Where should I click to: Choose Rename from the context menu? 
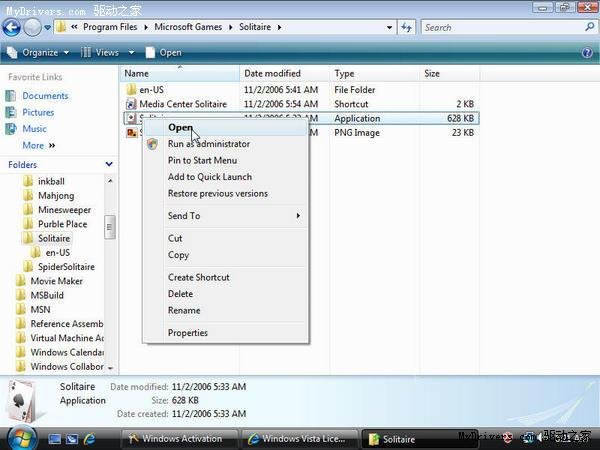click(x=226, y=310)
